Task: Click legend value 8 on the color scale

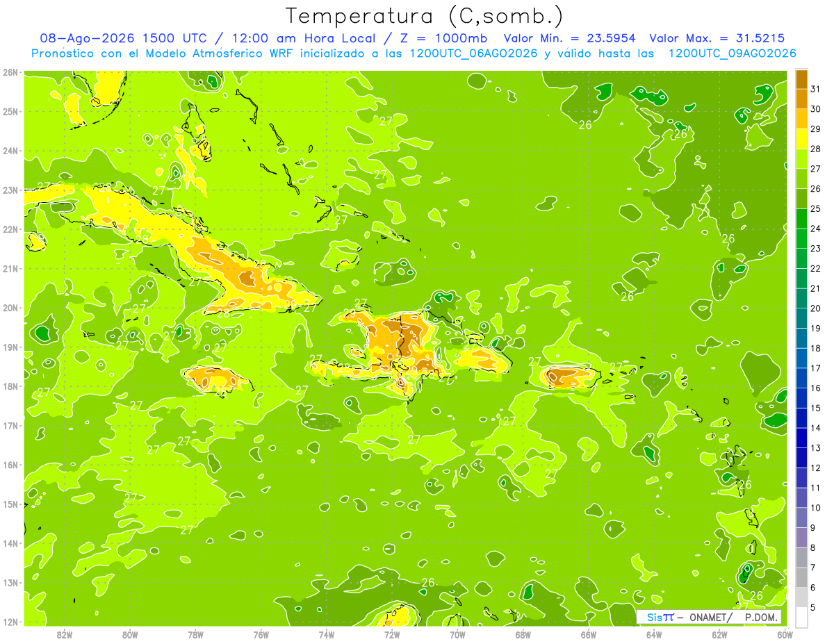Action: click(812, 547)
